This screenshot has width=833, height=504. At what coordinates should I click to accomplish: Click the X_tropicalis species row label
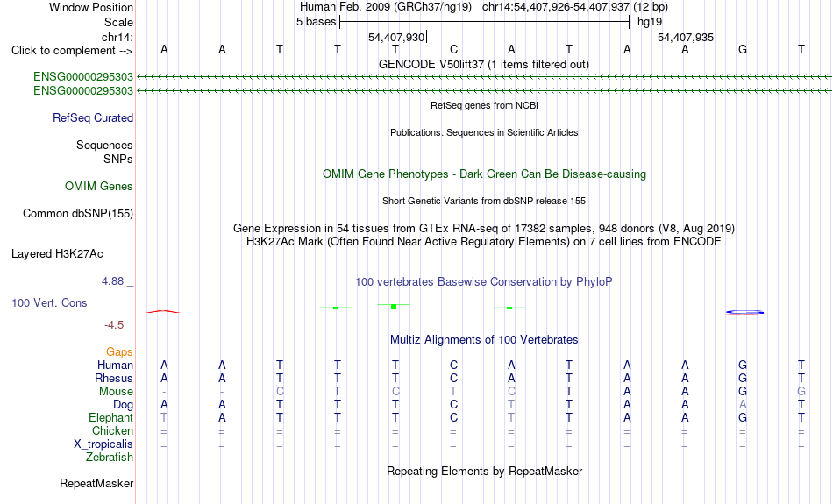103,444
